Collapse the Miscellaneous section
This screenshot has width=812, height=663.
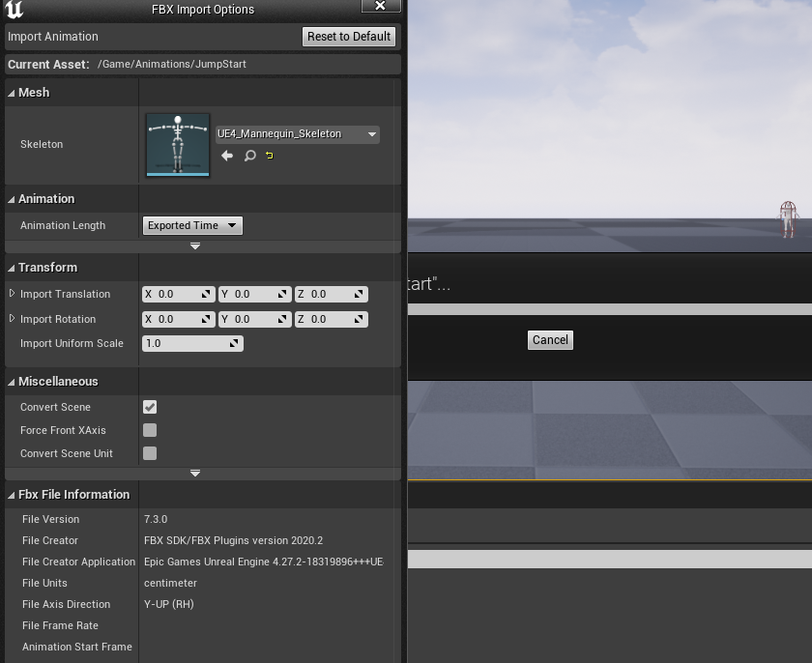11,382
